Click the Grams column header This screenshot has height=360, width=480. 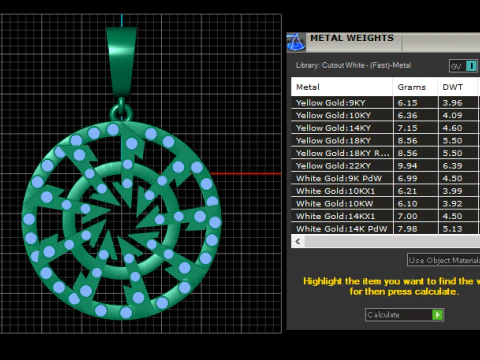point(415,87)
